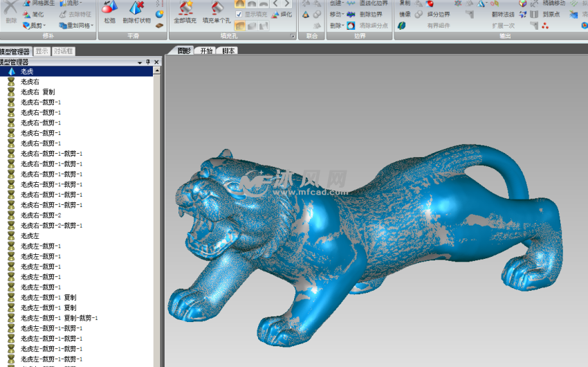Screen dimensions: 588x367
Task: Click the 细化 (Refine) icon
Action: coord(280,14)
